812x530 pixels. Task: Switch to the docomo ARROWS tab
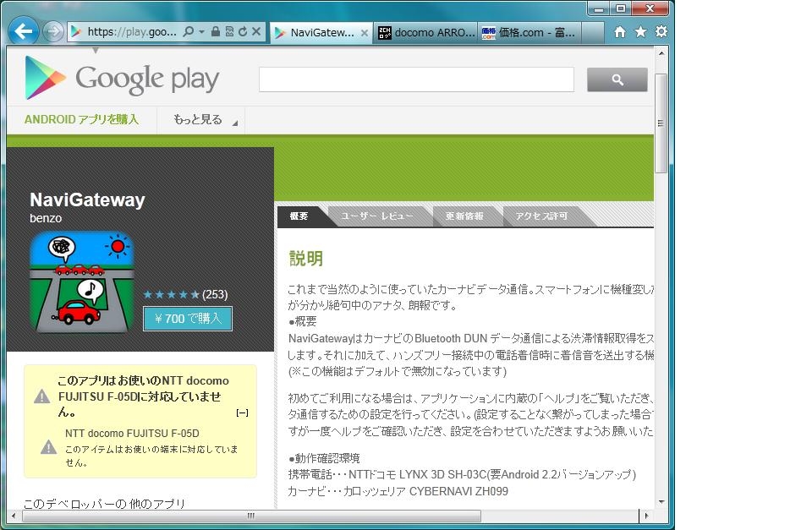click(x=425, y=33)
